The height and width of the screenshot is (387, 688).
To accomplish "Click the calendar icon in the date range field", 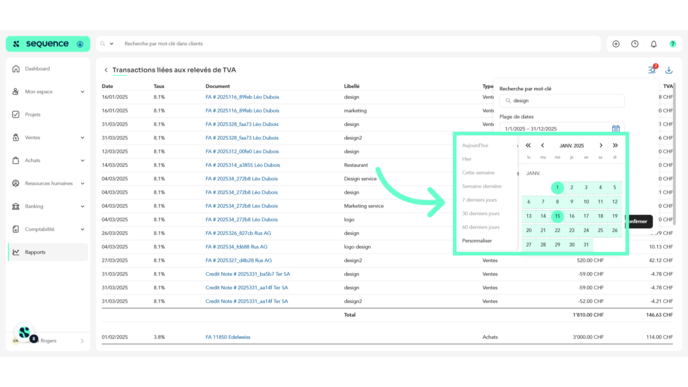I will 616,129.
